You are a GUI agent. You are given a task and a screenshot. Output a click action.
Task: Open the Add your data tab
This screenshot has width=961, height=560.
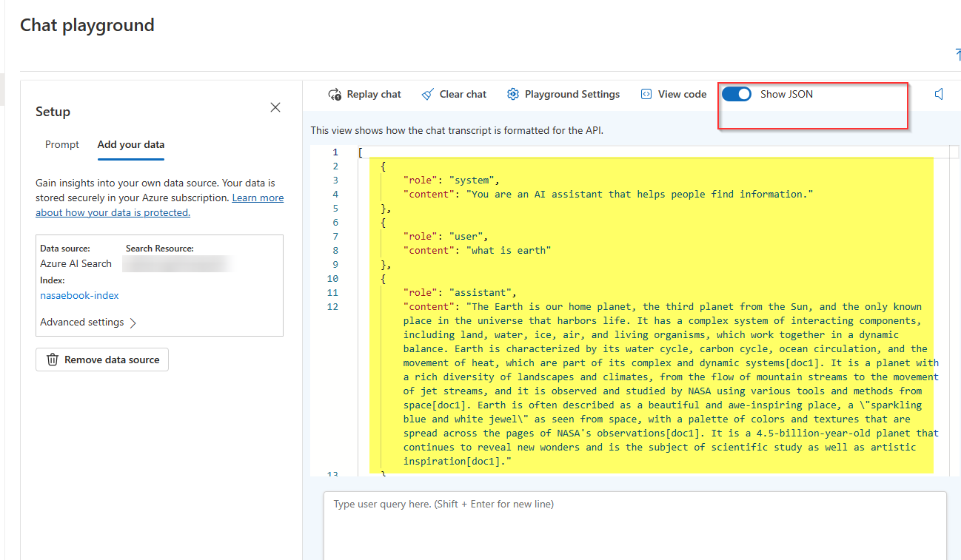click(x=130, y=144)
